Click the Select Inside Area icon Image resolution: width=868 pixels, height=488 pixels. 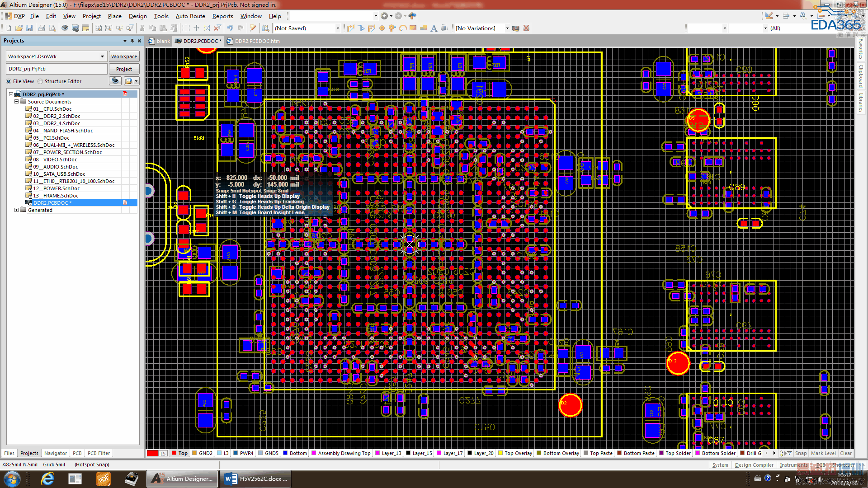click(186, 28)
